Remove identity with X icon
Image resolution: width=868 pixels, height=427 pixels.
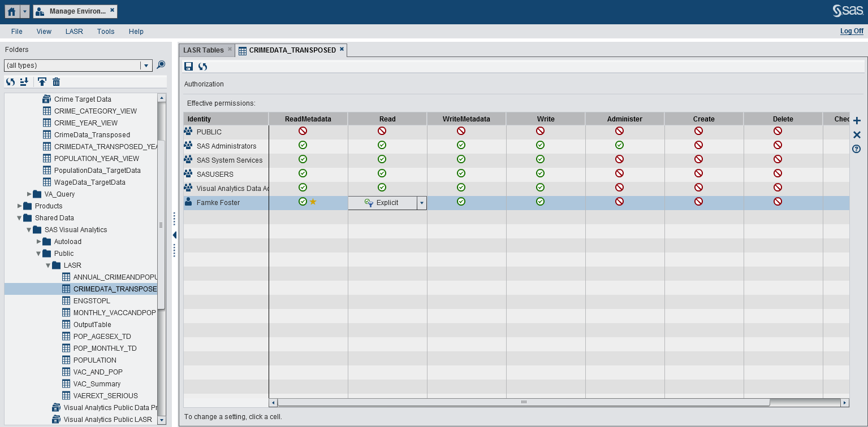click(x=857, y=134)
